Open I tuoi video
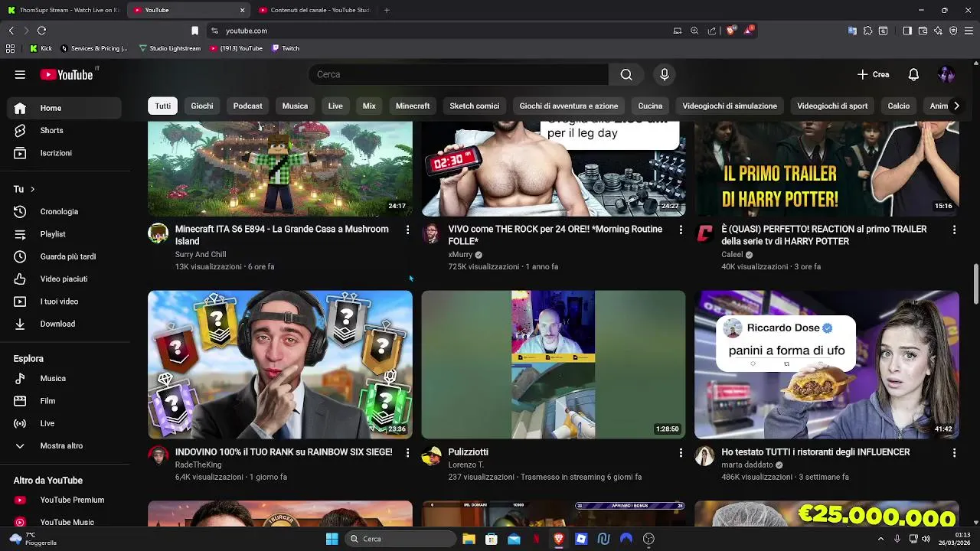The width and height of the screenshot is (980, 551). pos(64,302)
